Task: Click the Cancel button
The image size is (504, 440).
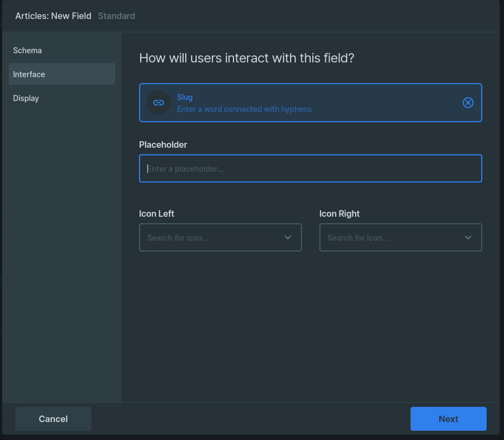Action: point(53,418)
